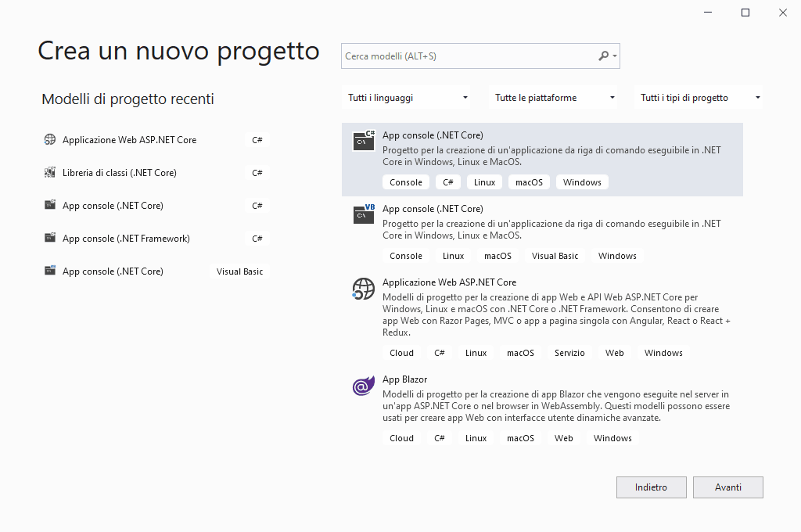801x532 pixels.
Task: Select the Applicazione Web ASP.NET Core template title
Action: coord(449,282)
